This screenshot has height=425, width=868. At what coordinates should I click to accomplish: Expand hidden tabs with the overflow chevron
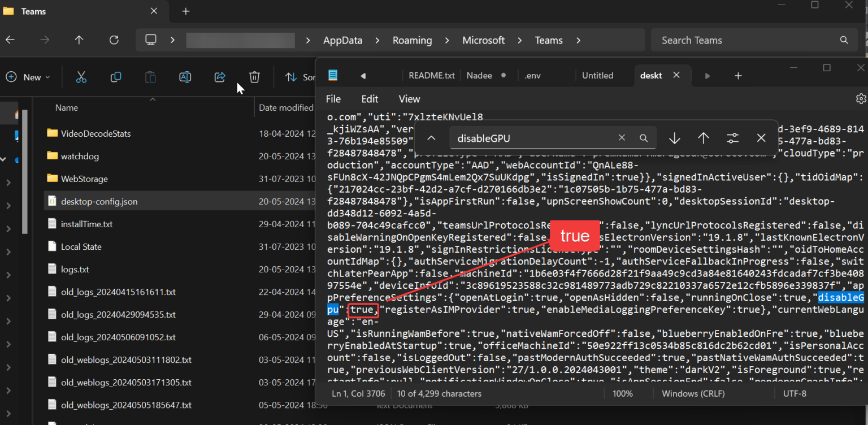click(707, 75)
